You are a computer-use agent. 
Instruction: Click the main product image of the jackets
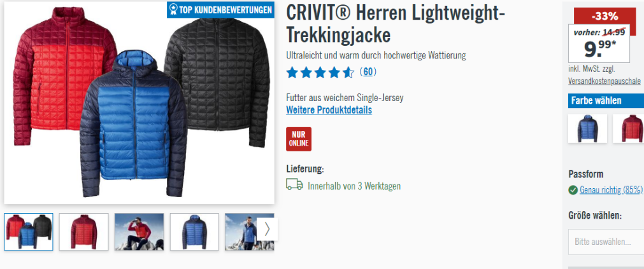pos(140,102)
